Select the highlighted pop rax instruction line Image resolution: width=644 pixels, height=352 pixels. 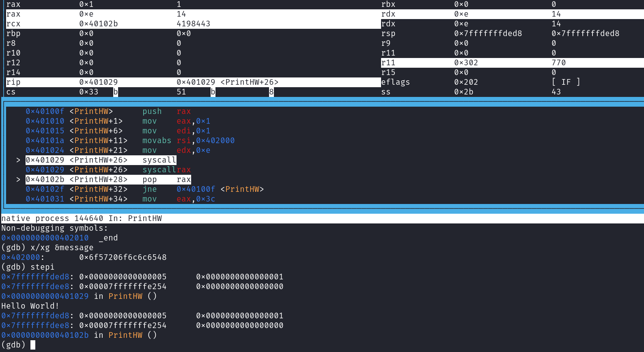coord(108,180)
